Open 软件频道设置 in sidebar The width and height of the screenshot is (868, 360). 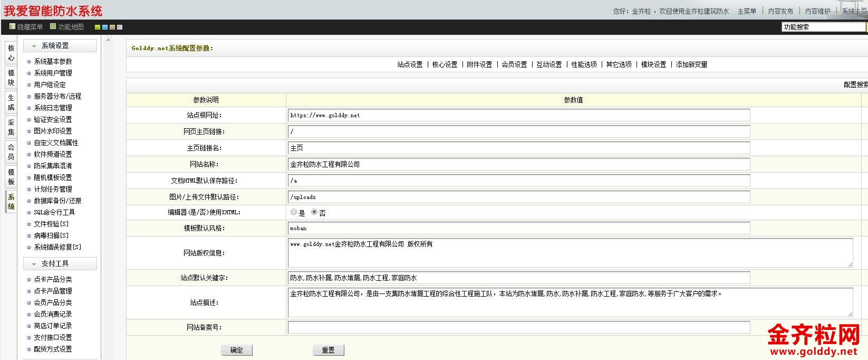tap(53, 154)
